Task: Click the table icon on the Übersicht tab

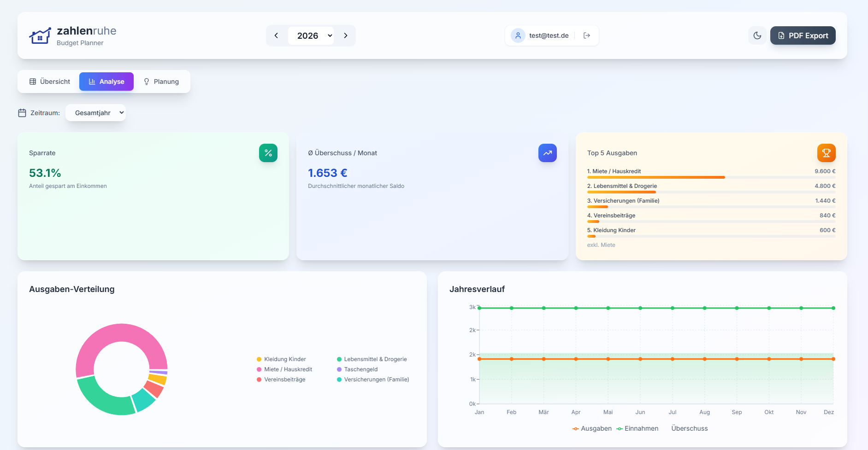Action: [x=32, y=81]
